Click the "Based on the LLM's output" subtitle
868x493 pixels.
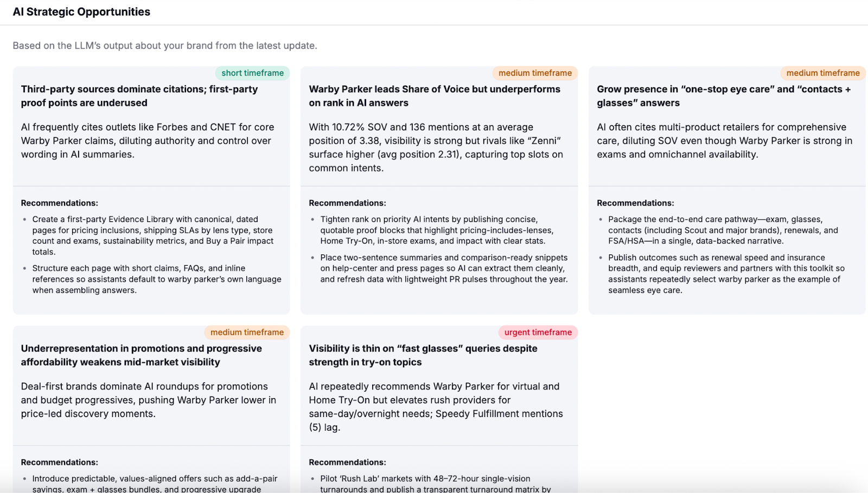coord(165,46)
